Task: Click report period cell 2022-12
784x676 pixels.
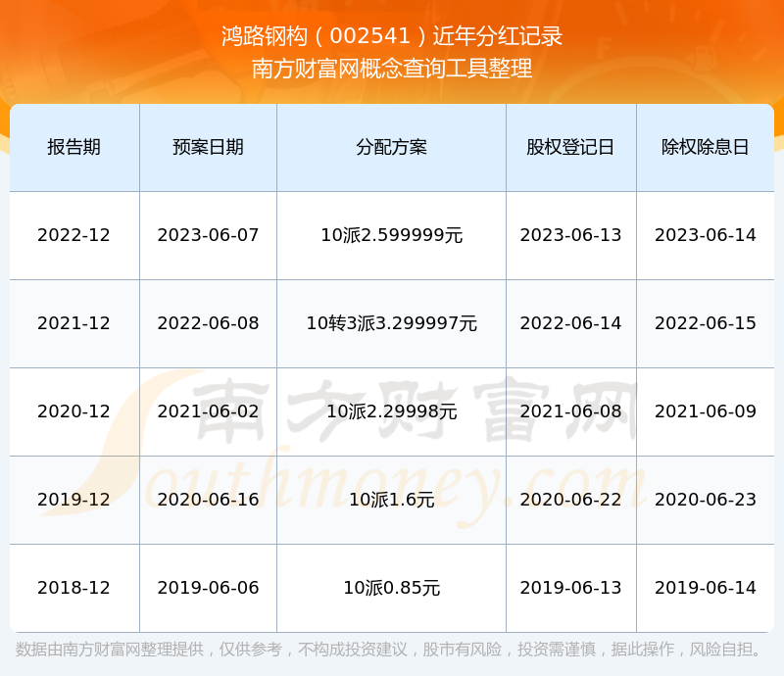Action: click(x=74, y=235)
